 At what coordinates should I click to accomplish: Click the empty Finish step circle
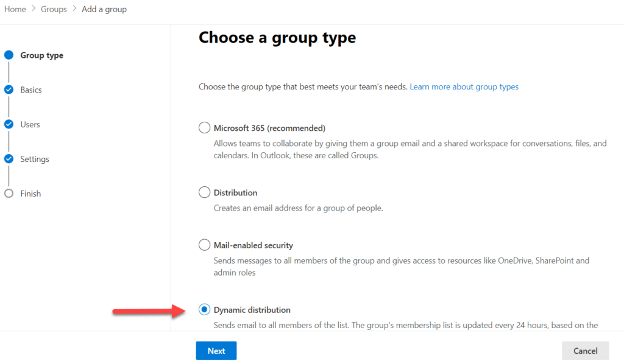tap(9, 194)
